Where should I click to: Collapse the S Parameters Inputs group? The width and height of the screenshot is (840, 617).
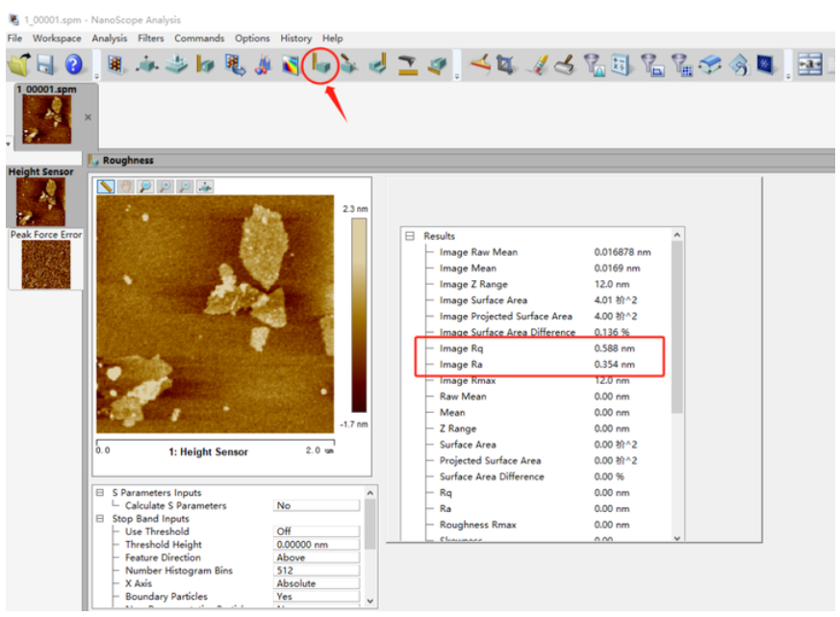[x=102, y=493]
